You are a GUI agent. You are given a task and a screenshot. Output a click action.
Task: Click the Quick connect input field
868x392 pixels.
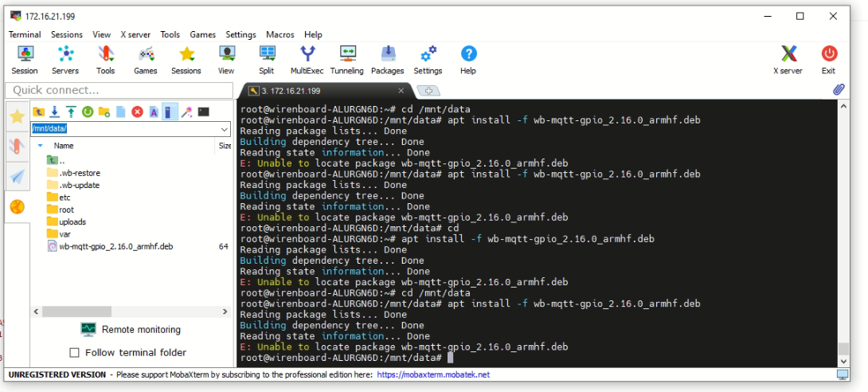(x=119, y=90)
